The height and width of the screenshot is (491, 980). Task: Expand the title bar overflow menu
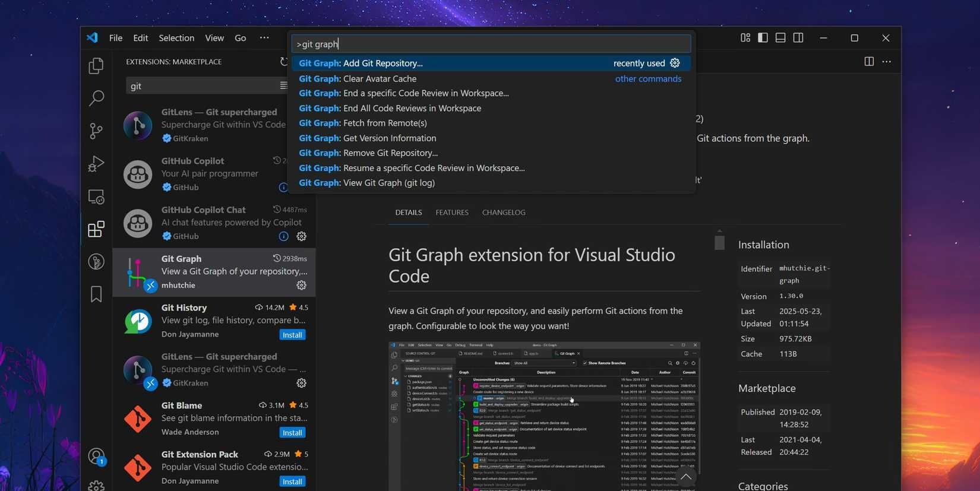click(264, 37)
